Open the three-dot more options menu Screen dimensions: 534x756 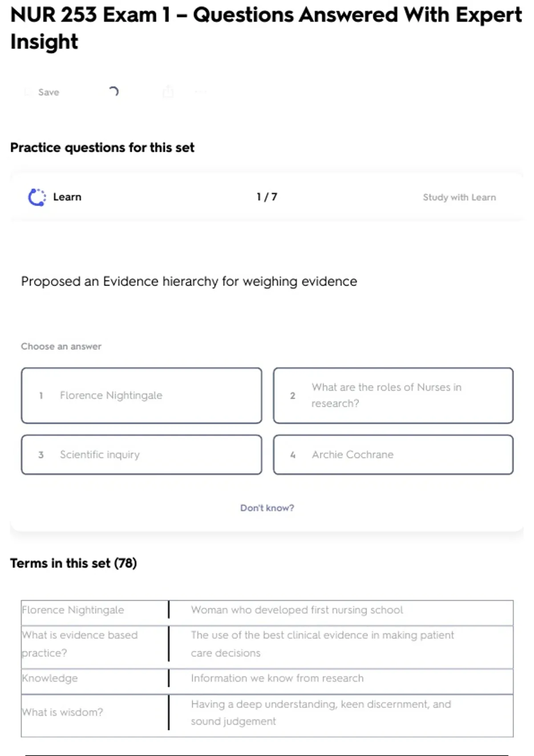click(x=200, y=92)
